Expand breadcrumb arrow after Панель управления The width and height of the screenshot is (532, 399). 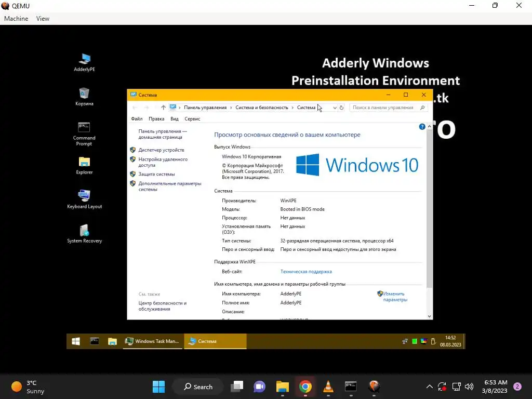click(x=231, y=108)
